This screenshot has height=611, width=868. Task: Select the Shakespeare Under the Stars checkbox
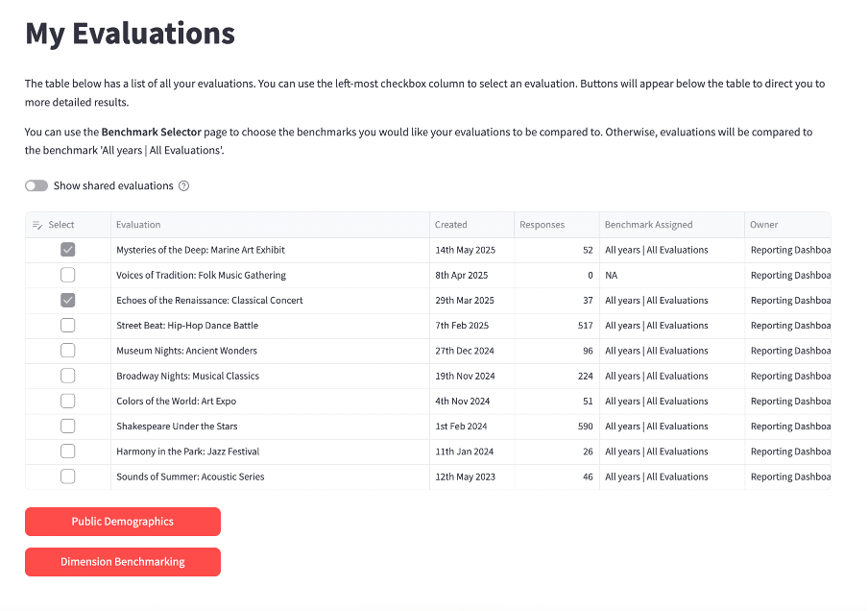[68, 427]
